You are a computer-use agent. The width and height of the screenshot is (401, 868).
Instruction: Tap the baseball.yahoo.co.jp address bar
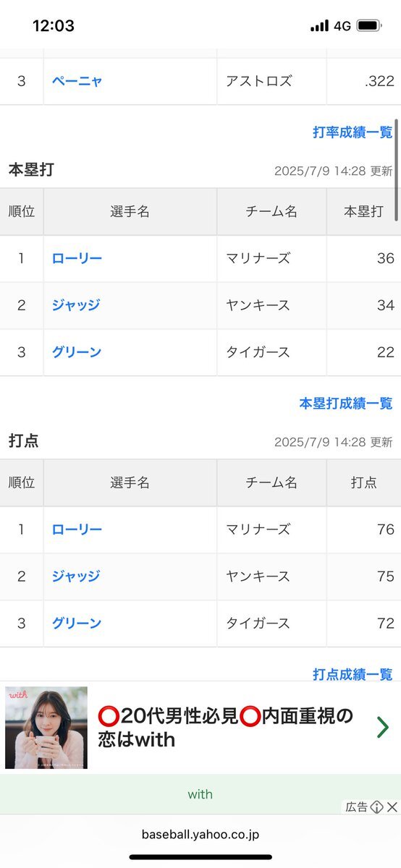click(x=200, y=834)
